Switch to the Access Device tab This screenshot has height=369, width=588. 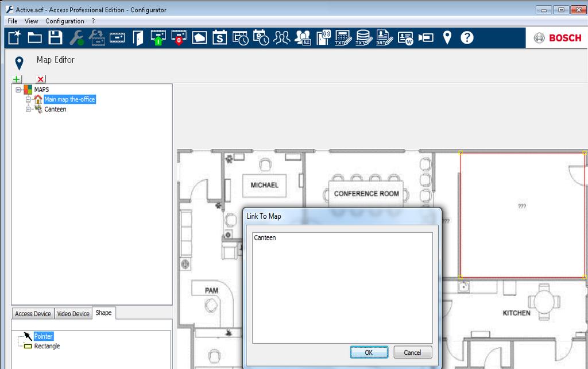(x=33, y=314)
